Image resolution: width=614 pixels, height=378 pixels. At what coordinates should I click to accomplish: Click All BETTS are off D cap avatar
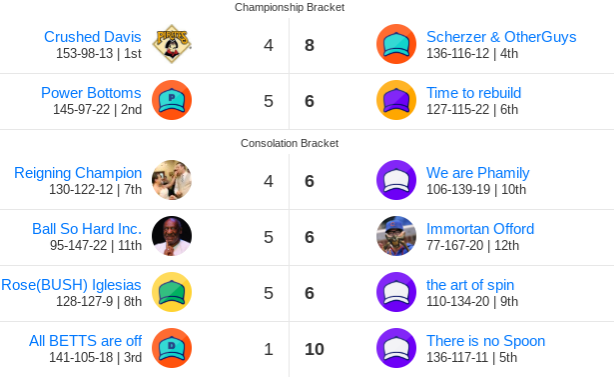coord(172,348)
